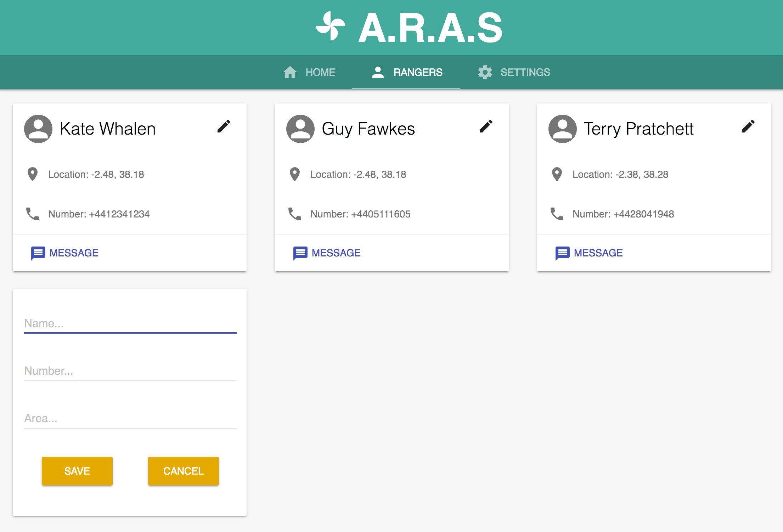Edit Terry Pratchett's details via pencil icon
Viewport: 783px width, 532px height.
[x=748, y=126]
